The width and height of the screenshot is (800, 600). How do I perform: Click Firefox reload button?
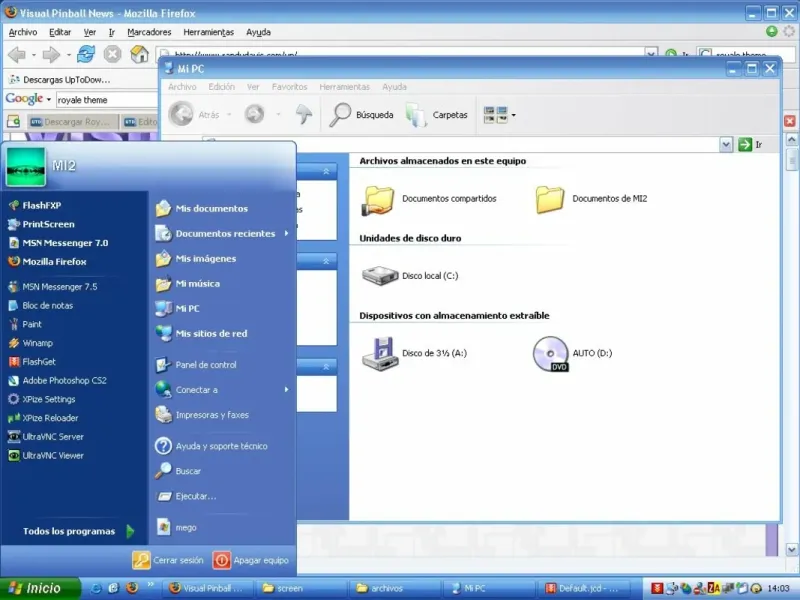(86, 54)
